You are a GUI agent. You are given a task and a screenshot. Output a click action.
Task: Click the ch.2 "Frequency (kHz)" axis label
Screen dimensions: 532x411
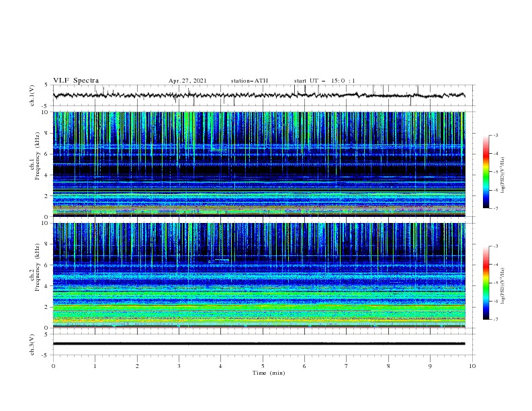[x=38, y=267]
